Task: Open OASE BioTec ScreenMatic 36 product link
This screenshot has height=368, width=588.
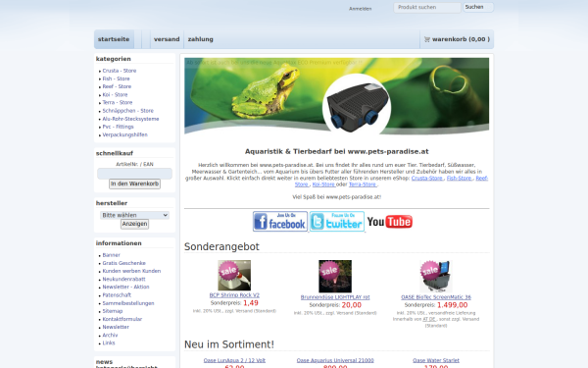Action: tap(436, 297)
